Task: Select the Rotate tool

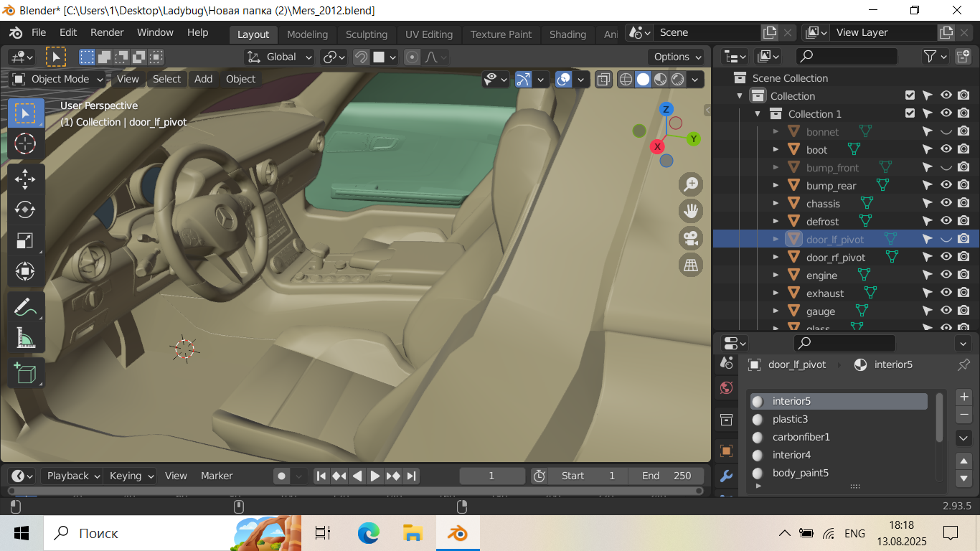Action: 25,209
